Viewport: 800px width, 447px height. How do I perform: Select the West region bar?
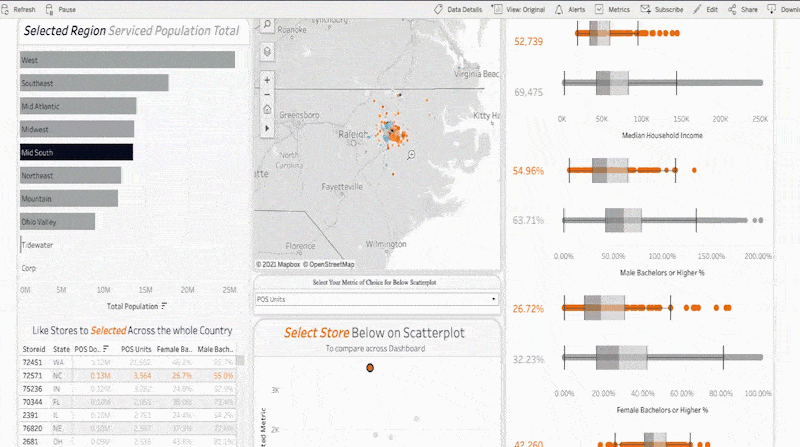tap(128, 60)
